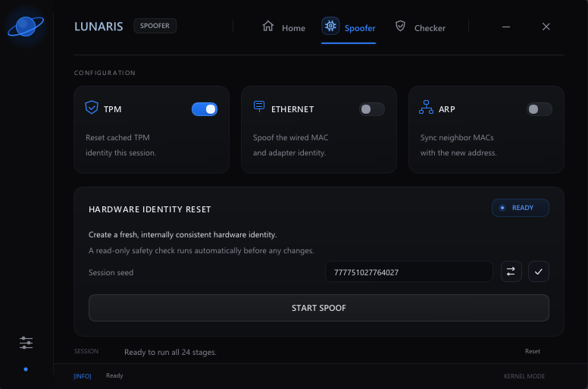Click the SESSION label at bottom
588x389 pixels.
coord(86,352)
